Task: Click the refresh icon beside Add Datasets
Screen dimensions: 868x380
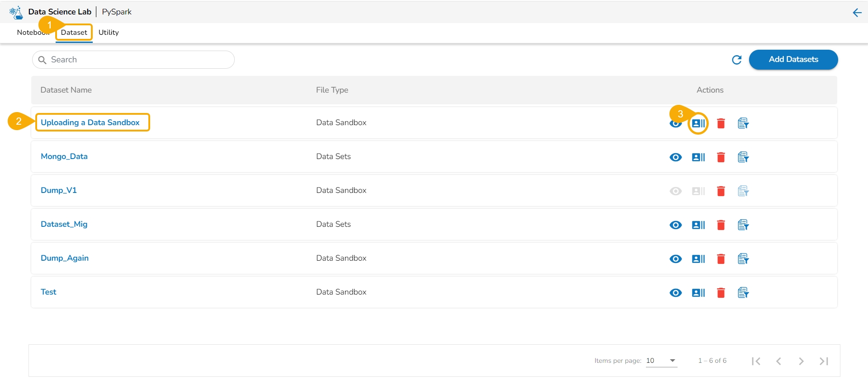Action: click(x=736, y=60)
